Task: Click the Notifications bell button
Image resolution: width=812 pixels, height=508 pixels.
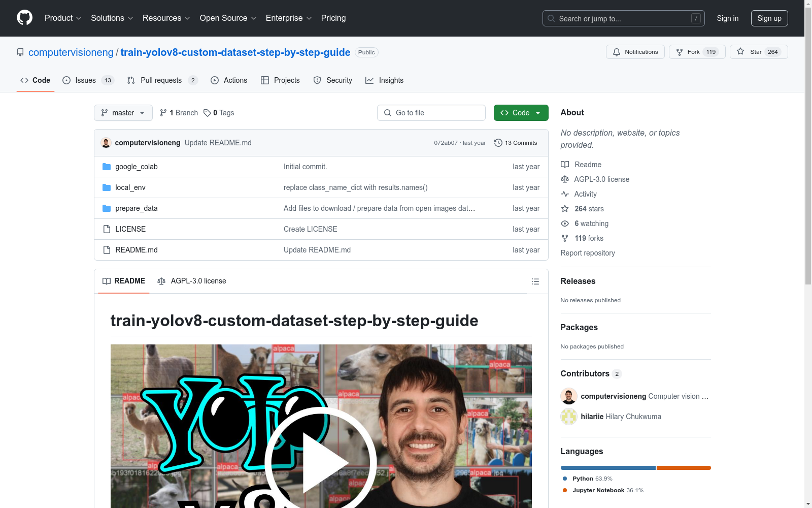Action: coord(635,52)
